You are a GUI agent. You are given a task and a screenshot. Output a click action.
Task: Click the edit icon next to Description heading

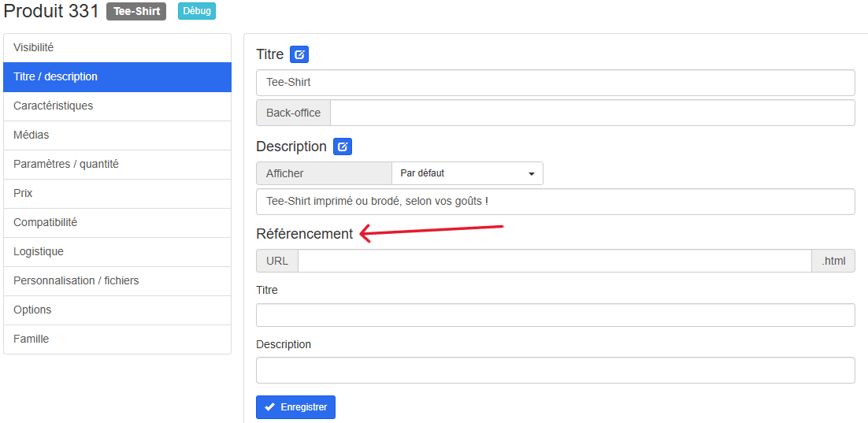(342, 147)
